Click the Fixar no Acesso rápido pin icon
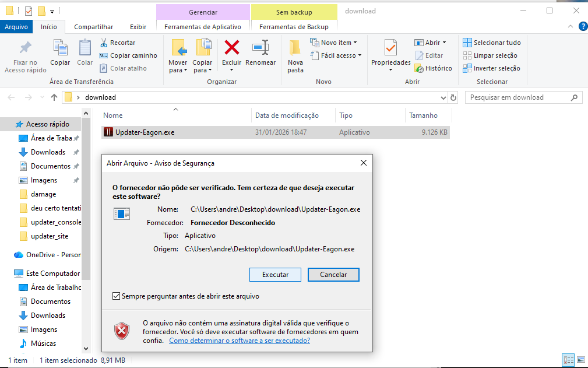 26,48
